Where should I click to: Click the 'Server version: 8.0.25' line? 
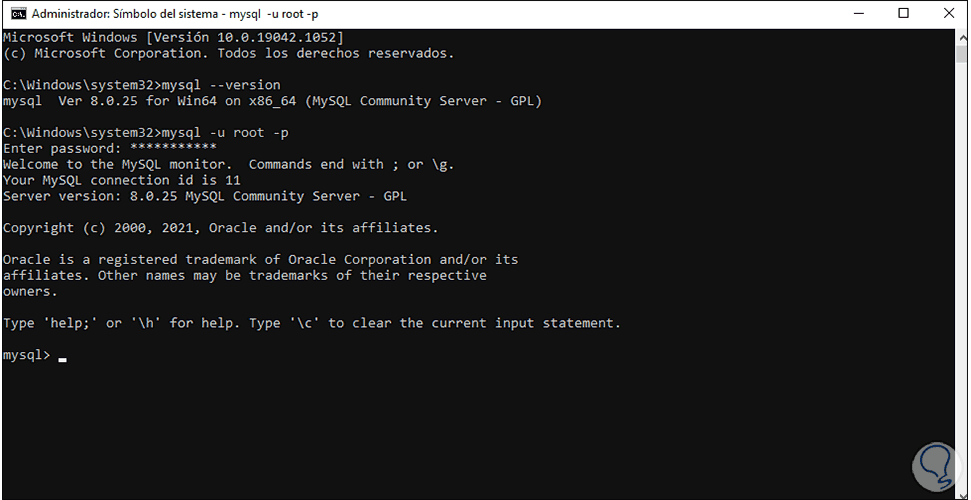205,196
